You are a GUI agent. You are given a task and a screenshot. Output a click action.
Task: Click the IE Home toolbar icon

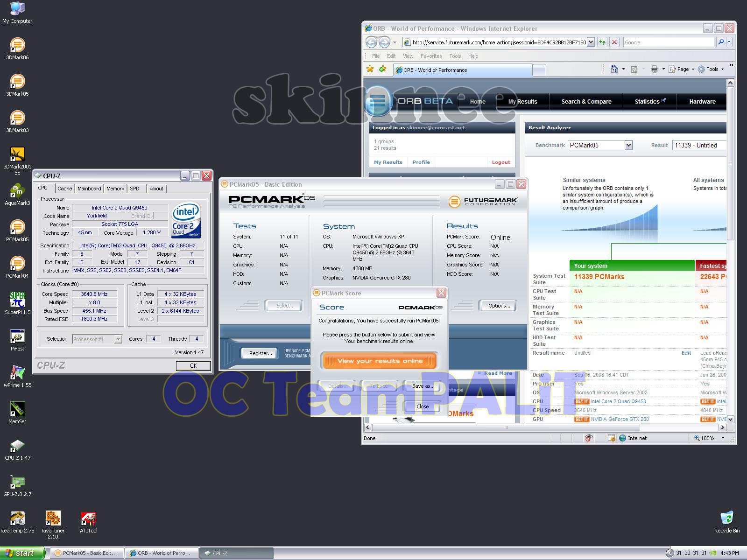point(614,69)
